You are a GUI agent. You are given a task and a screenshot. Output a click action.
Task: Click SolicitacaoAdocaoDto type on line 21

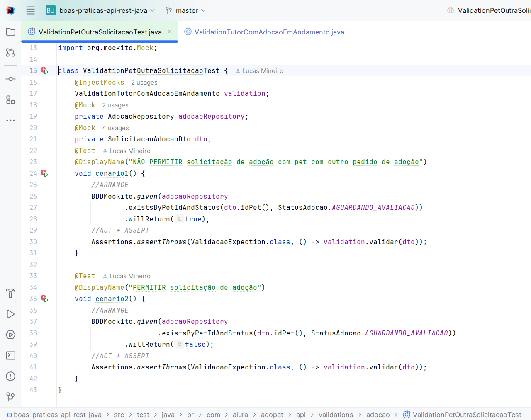click(149, 139)
